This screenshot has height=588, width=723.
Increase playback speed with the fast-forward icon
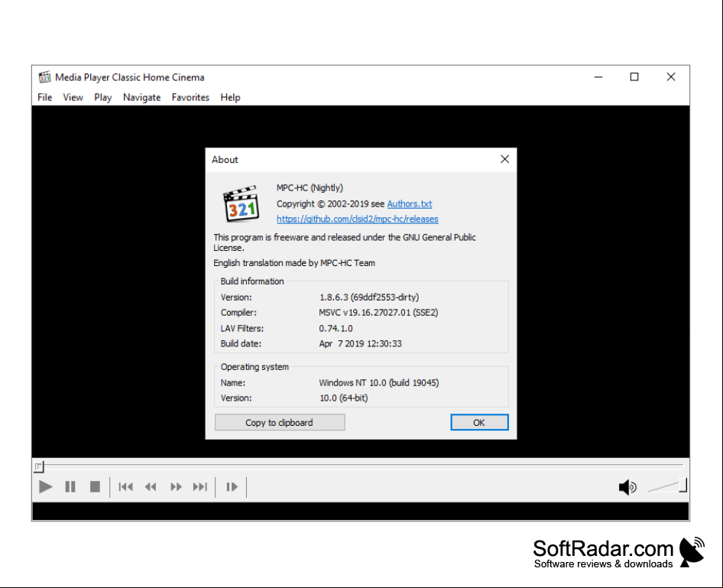[176, 486]
